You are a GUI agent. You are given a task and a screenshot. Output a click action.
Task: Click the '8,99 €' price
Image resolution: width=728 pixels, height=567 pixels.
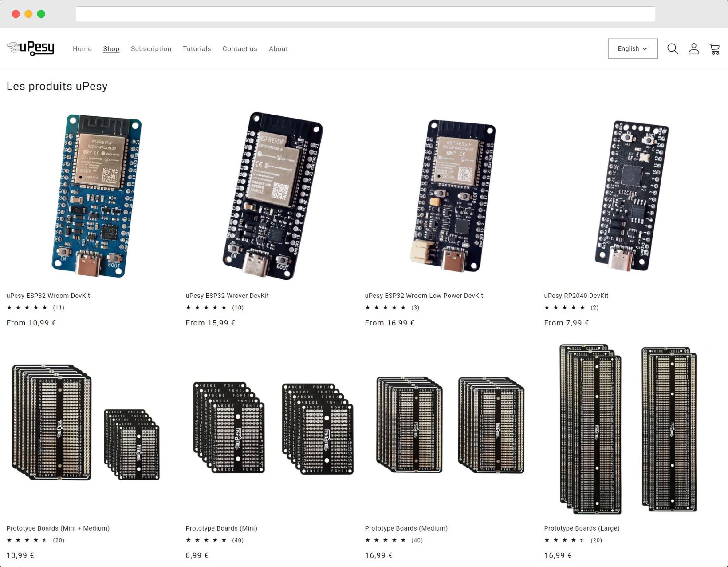pos(197,555)
